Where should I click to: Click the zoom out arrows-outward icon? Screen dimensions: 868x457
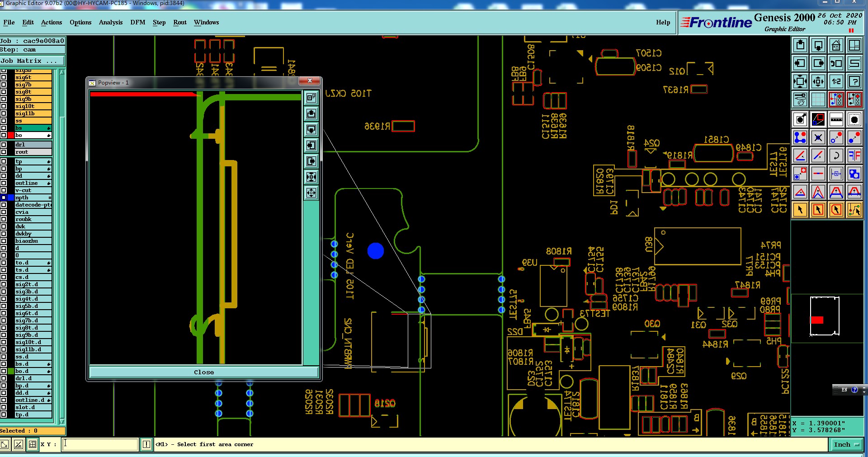(x=818, y=81)
